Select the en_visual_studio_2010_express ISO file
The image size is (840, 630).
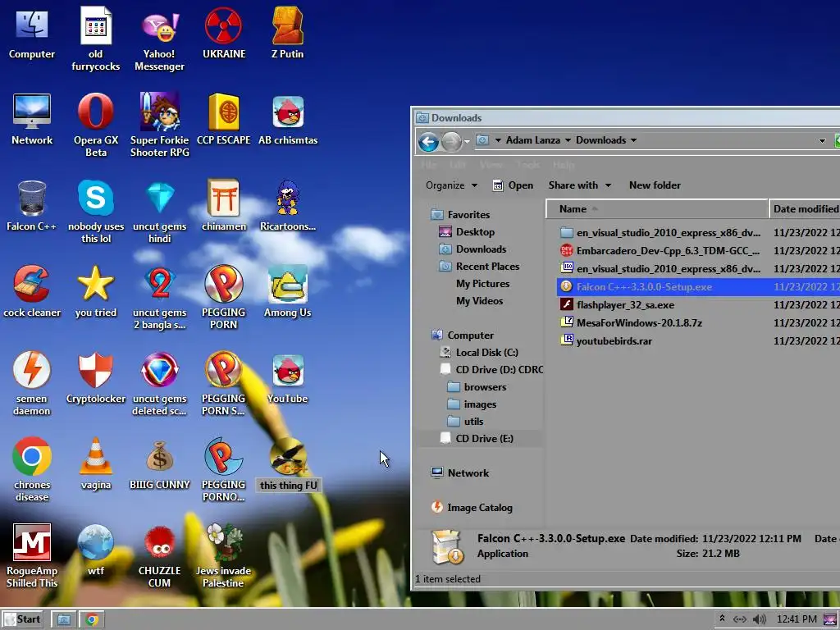[699, 268]
